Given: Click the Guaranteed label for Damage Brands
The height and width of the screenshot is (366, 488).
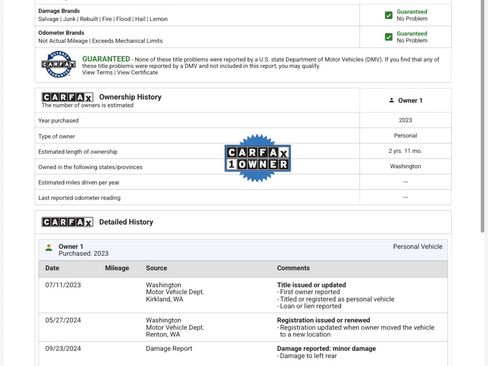Looking at the screenshot, I should tap(412, 12).
